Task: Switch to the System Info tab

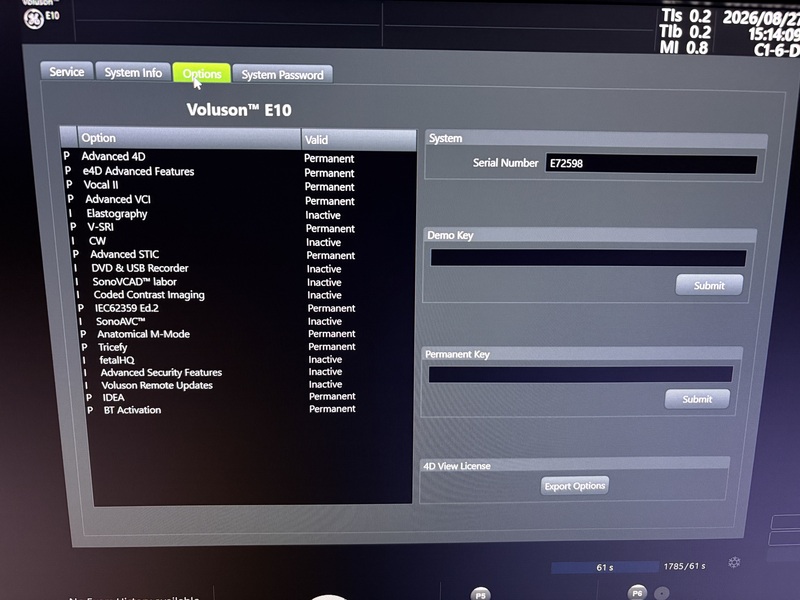Action: (133, 72)
